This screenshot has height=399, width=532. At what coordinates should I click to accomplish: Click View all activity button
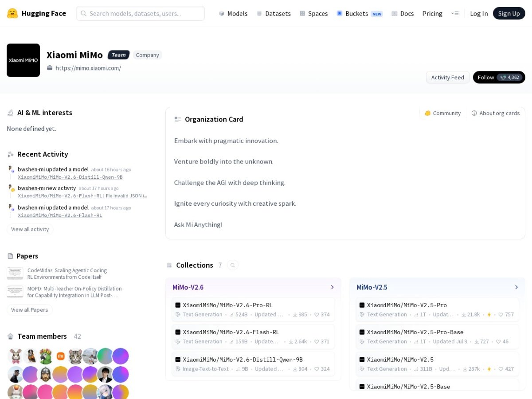point(30,229)
